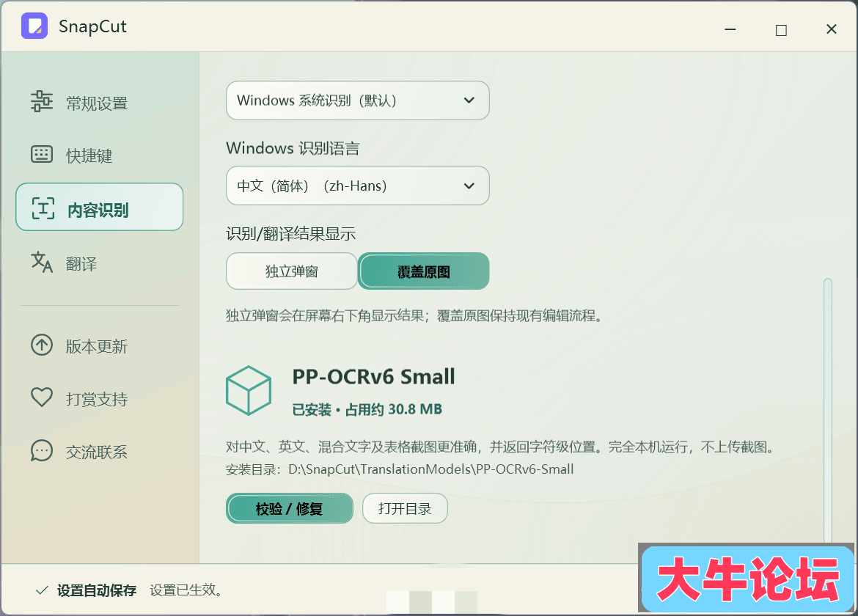
Task: Click the 识别/翻译结果显示 label
Action: point(290,234)
